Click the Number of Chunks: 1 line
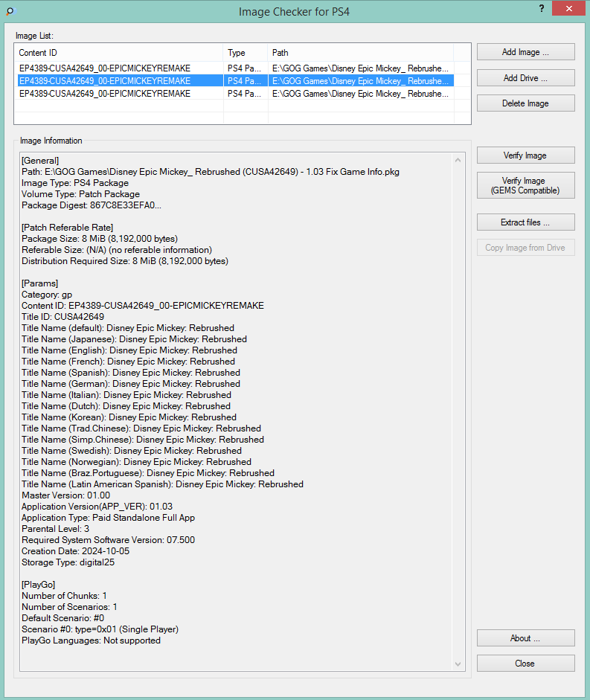590x700 pixels. (64, 596)
